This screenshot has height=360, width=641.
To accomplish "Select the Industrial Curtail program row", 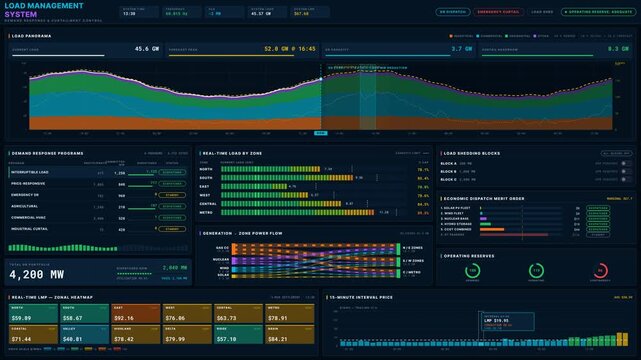I will pyautogui.click(x=98, y=229).
